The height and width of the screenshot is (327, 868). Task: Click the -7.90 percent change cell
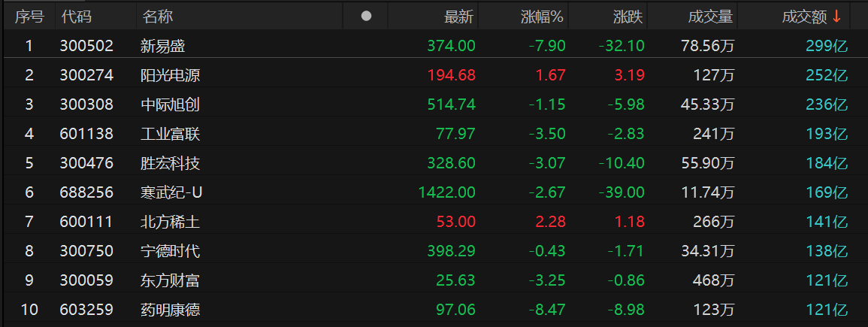pos(546,46)
